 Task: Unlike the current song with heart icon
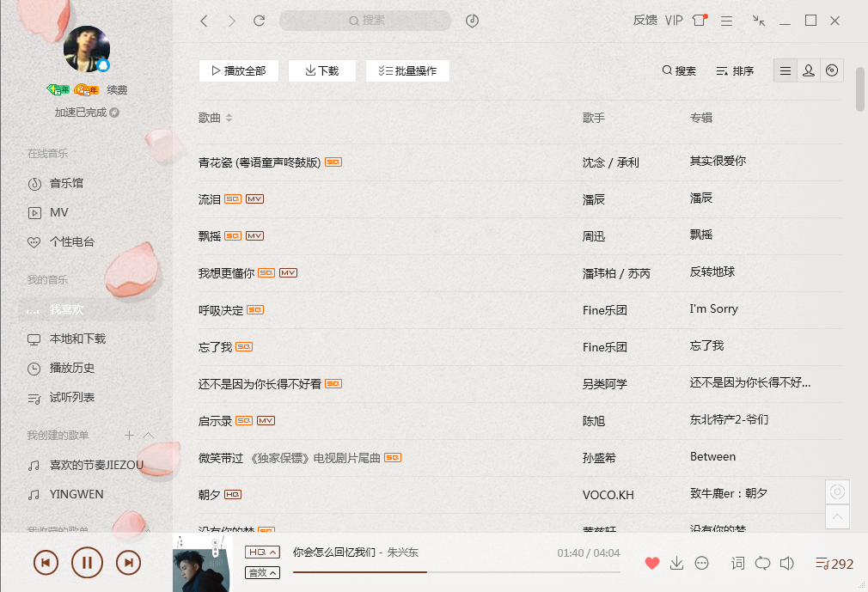652,564
